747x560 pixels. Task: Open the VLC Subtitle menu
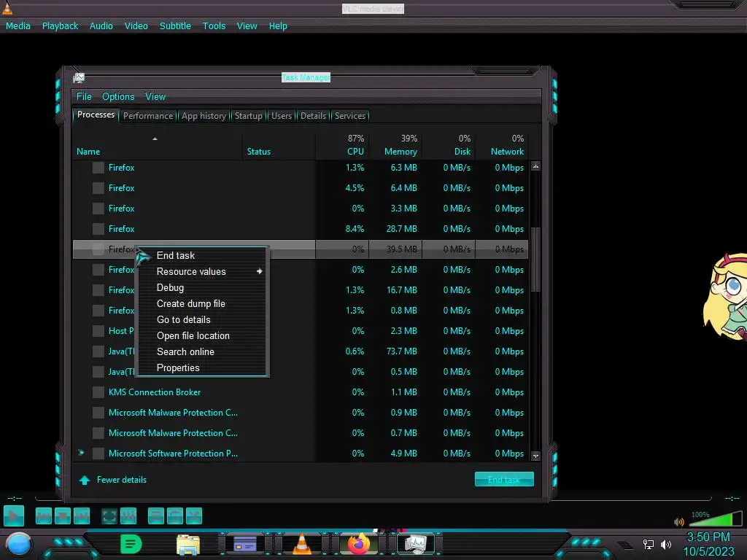(175, 26)
